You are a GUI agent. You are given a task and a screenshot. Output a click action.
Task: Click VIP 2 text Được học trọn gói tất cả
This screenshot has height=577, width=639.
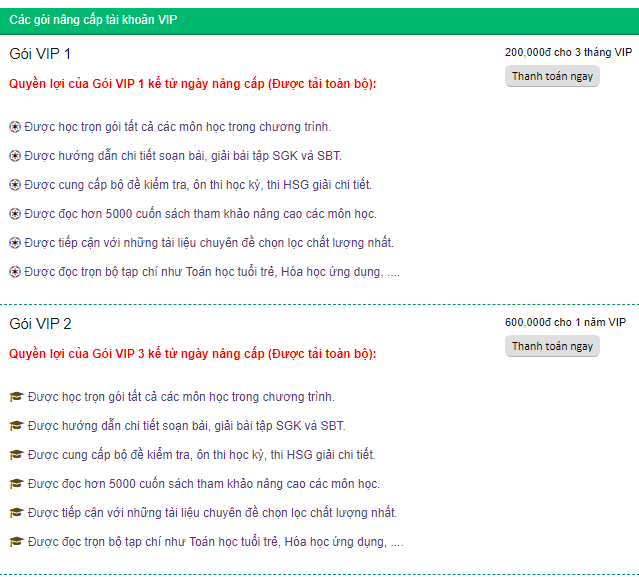pos(181,397)
